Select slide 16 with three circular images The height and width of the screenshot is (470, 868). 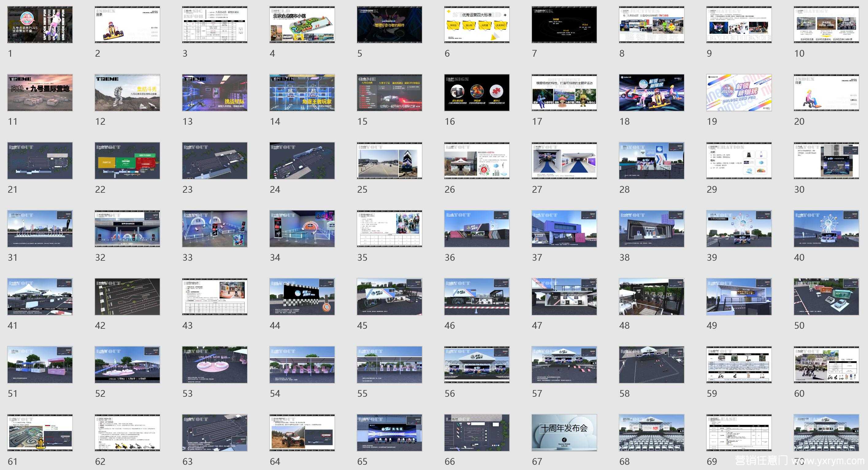[477, 93]
